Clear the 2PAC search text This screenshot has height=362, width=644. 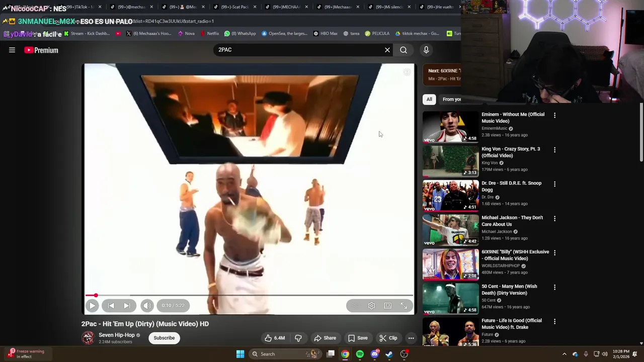[387, 50]
